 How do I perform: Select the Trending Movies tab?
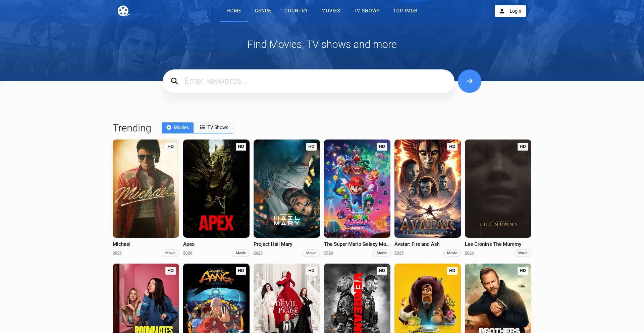(177, 128)
